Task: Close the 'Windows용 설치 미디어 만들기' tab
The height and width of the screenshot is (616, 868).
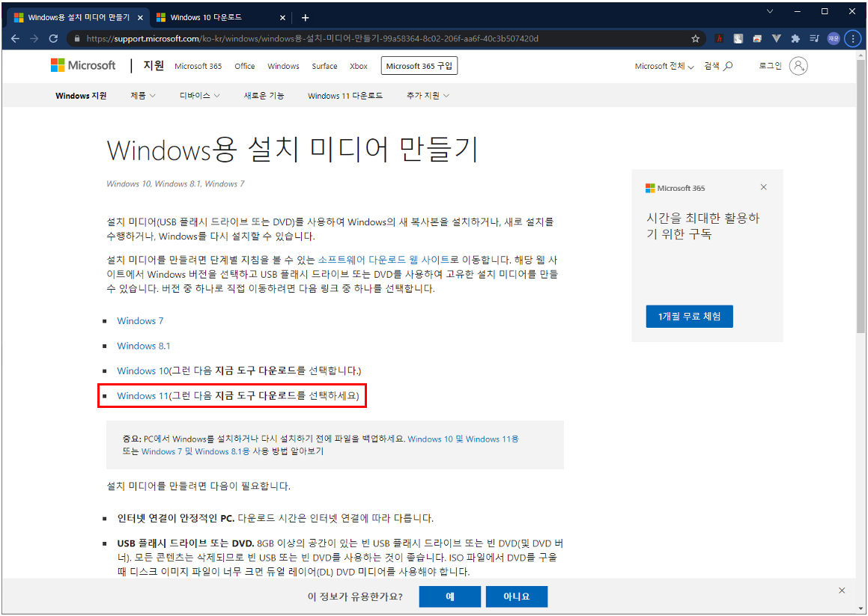Action: tap(140, 18)
